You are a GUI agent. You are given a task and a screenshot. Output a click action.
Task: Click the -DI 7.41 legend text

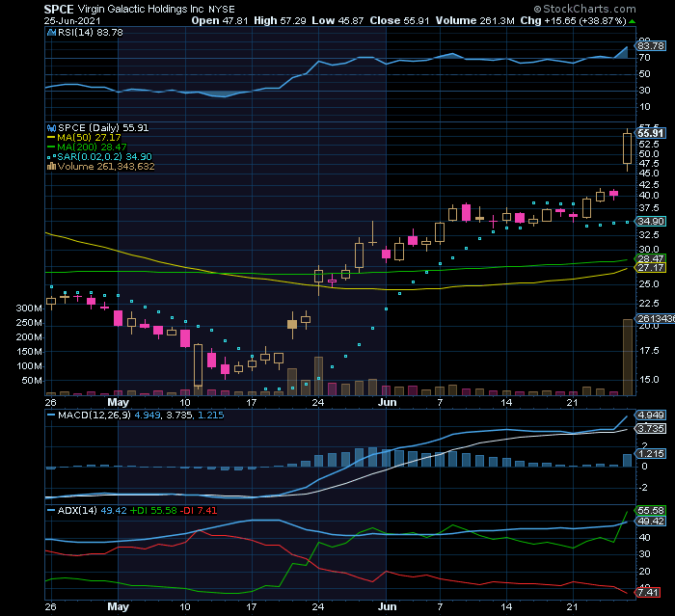pos(199,511)
